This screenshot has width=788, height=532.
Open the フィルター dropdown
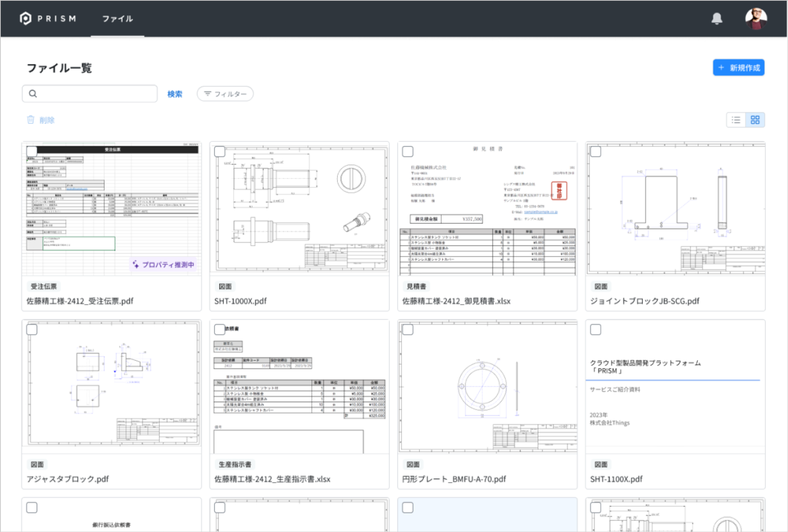[x=225, y=94]
